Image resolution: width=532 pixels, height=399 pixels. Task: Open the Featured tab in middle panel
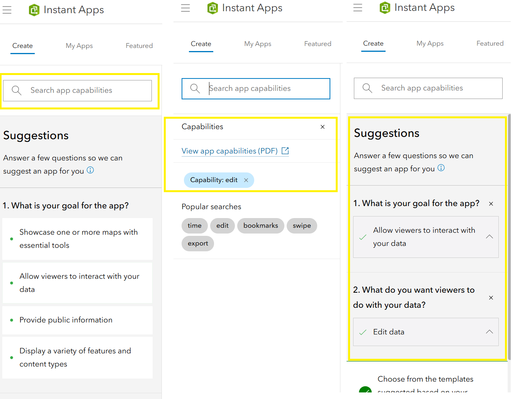[x=318, y=44]
